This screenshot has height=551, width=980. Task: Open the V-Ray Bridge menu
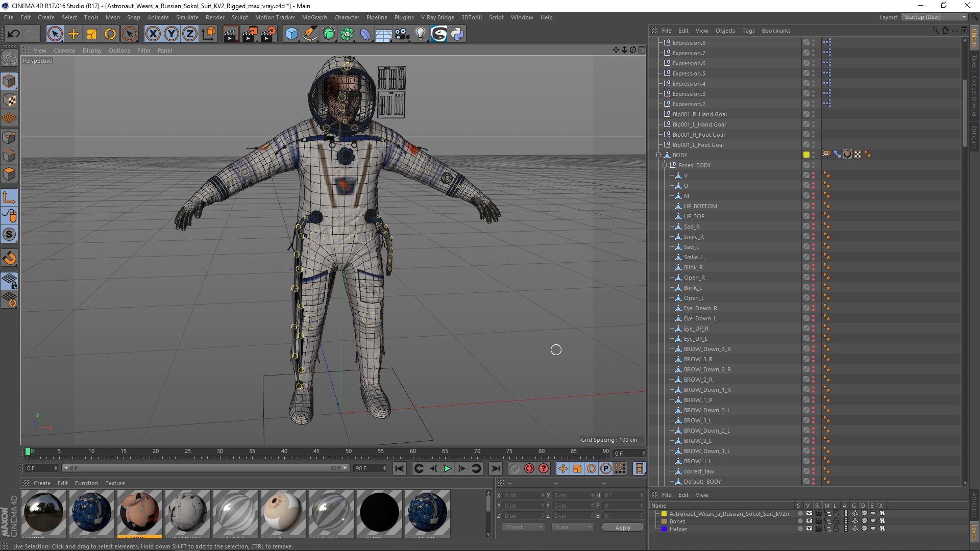pos(437,17)
